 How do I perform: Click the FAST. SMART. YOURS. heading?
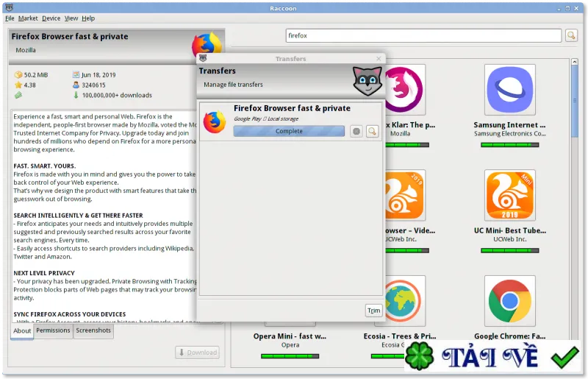click(45, 166)
